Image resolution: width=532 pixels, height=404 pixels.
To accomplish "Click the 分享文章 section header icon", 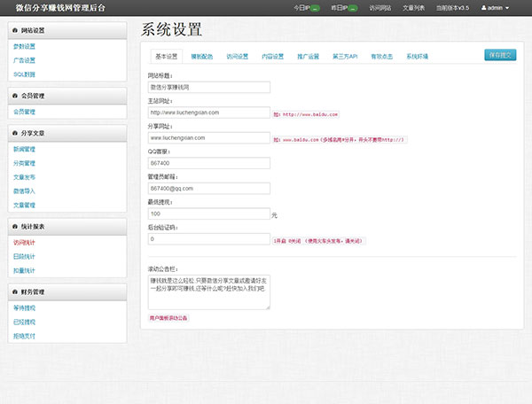I will point(12,132).
